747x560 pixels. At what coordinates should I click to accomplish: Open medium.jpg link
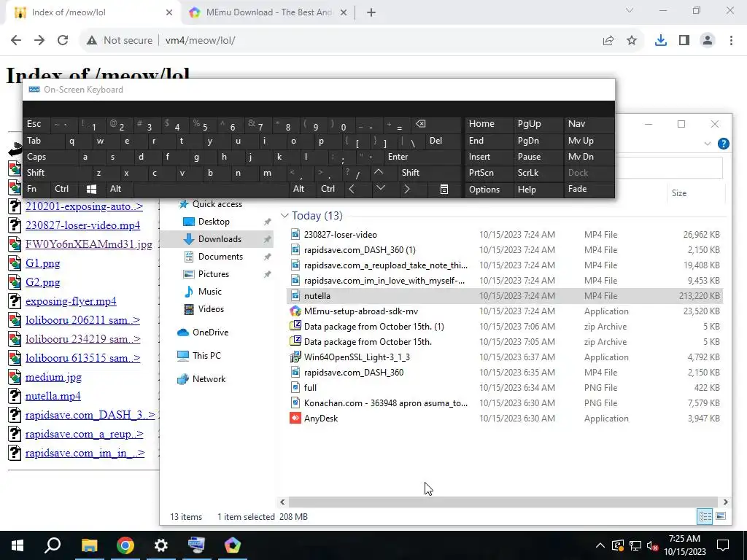tap(53, 377)
